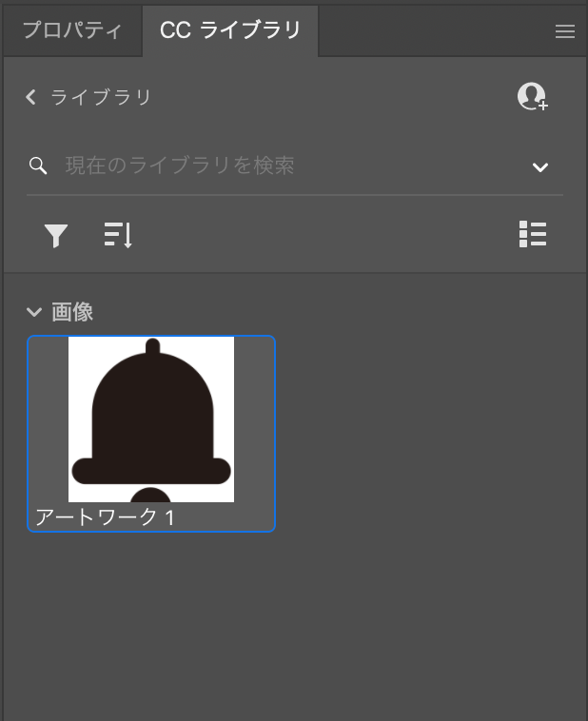Focus the 現在のライブラリを検索 search field

[x=295, y=166]
